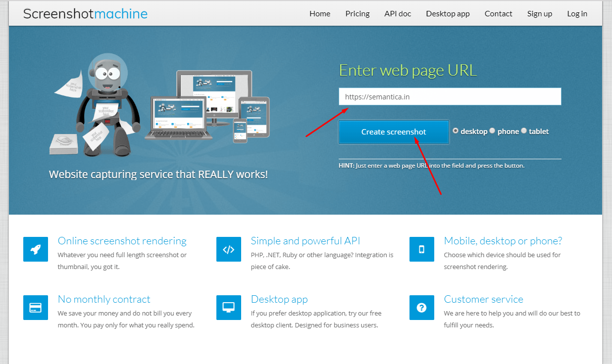Go to the Pricing page
Image resolution: width=612 pixels, height=364 pixels.
coord(357,14)
